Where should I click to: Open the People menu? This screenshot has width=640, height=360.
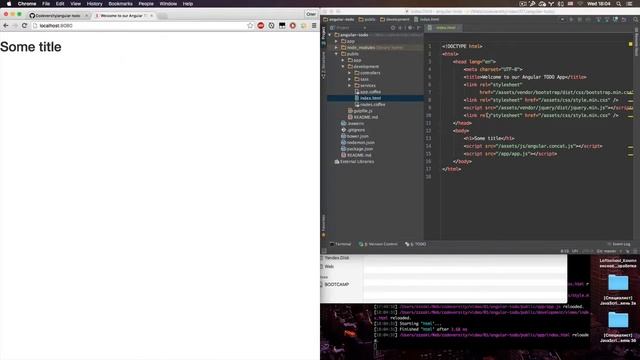pyautogui.click(x=146, y=4)
